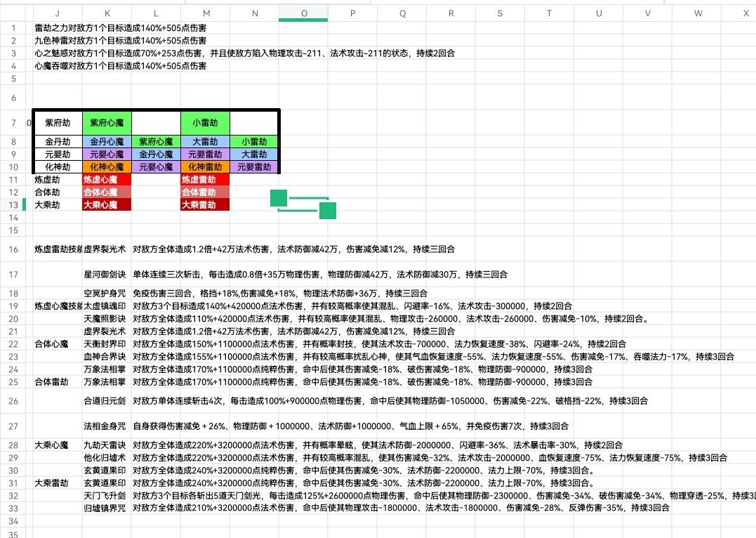Image resolution: width=756 pixels, height=538 pixels.
Task: Click green cell 紫府心魔 in row 7
Action: click(107, 123)
